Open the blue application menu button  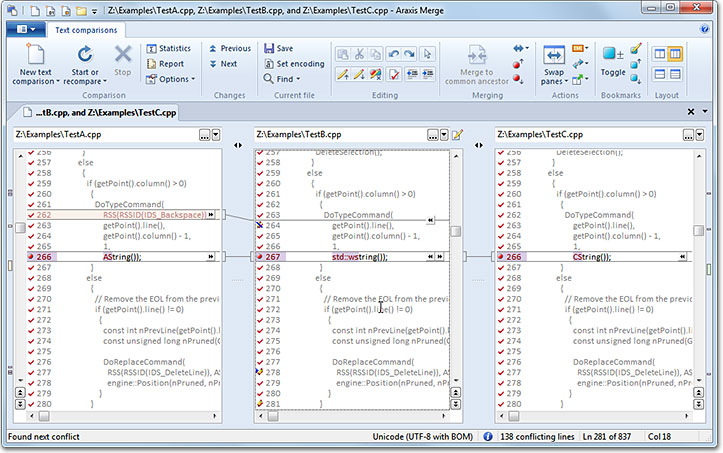[x=26, y=30]
